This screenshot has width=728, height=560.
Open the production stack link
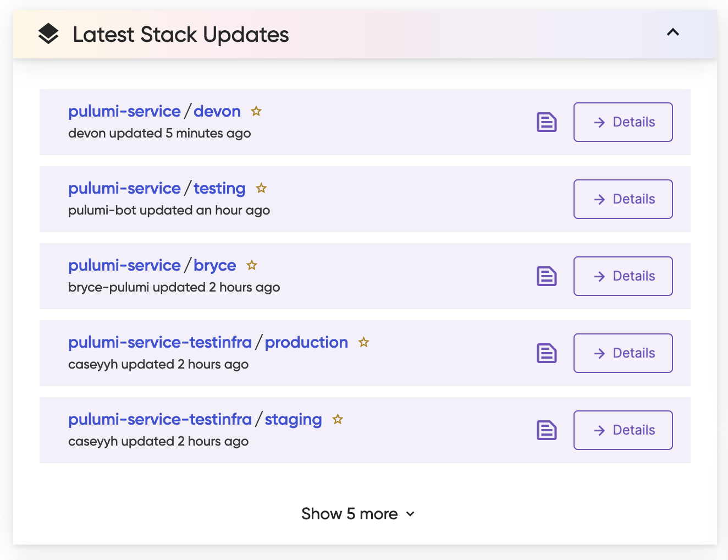click(306, 343)
